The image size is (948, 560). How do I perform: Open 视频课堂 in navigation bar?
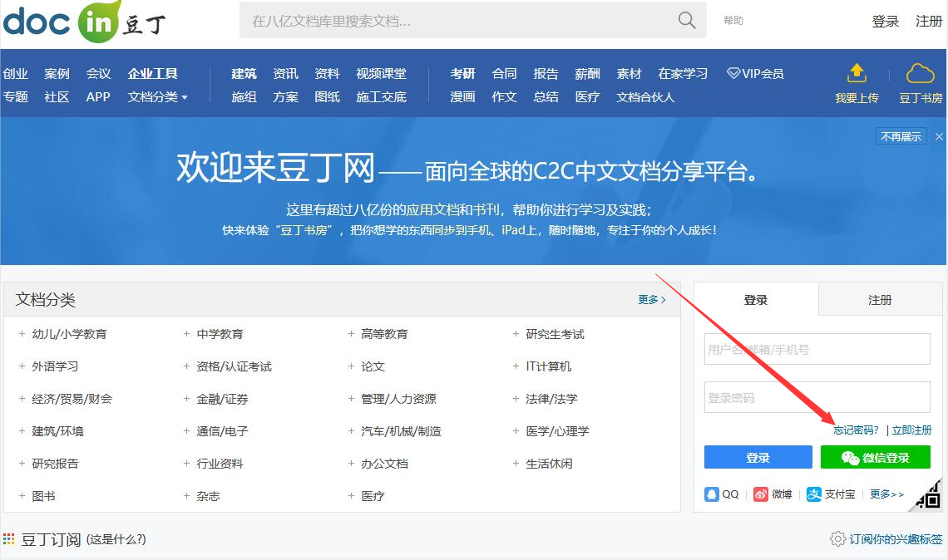[x=381, y=74]
